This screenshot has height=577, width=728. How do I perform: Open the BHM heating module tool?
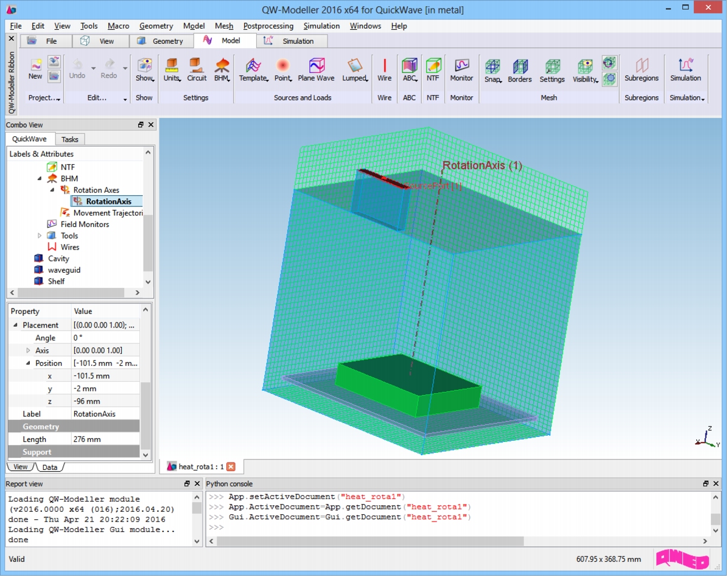[222, 69]
